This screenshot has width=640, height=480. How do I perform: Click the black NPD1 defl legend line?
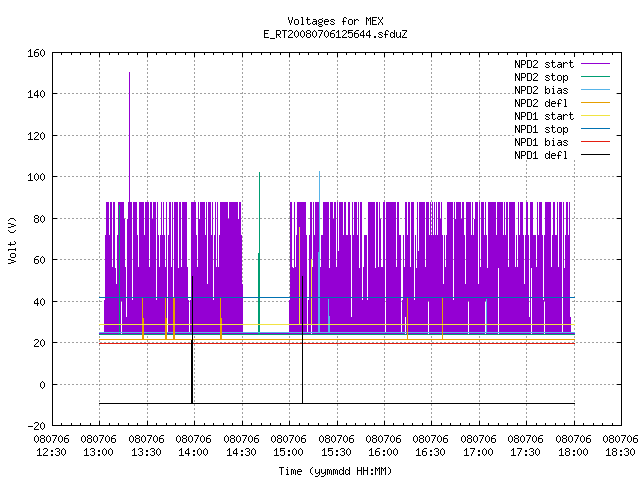tap(595, 155)
